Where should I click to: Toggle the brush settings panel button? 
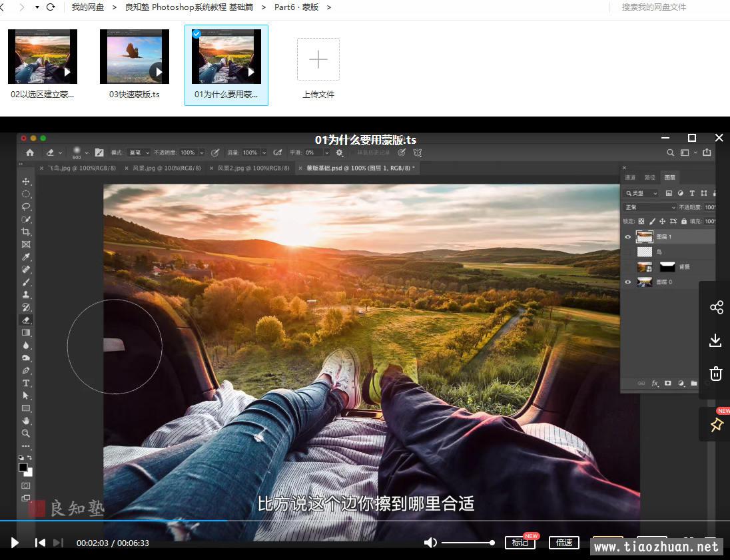pos(99,152)
